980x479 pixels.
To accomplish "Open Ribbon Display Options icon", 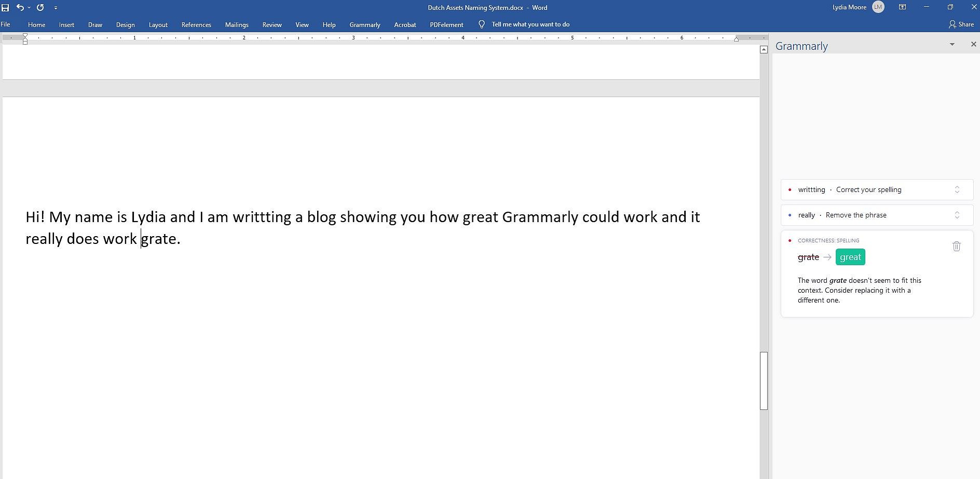I will [903, 7].
